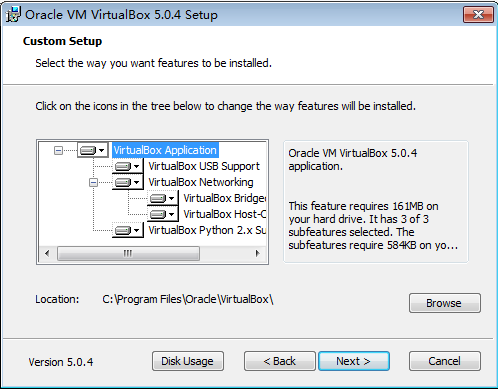
Task: Click the installer icon in title bar
Action: pos(13,15)
